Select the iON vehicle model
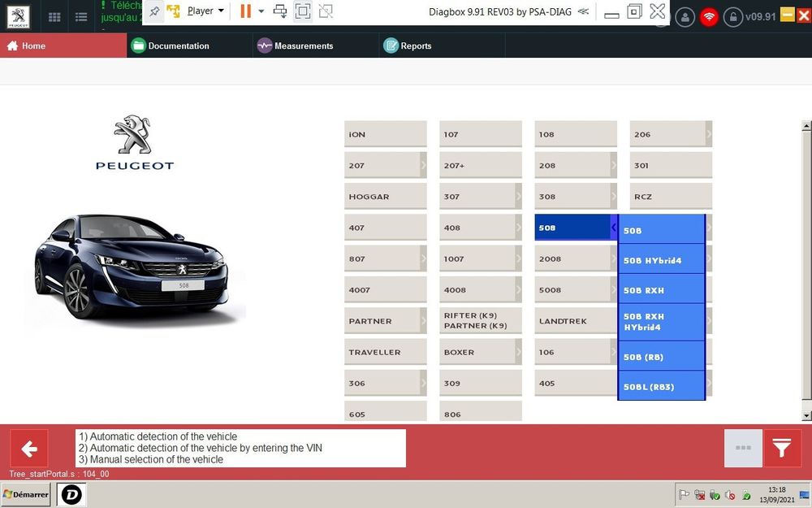Viewport: 812px width, 508px height. tap(385, 134)
